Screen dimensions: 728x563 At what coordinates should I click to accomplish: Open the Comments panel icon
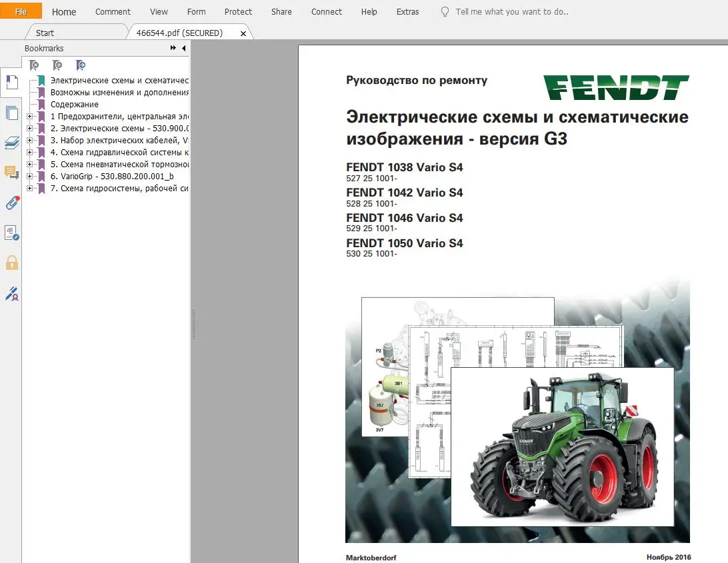11,173
